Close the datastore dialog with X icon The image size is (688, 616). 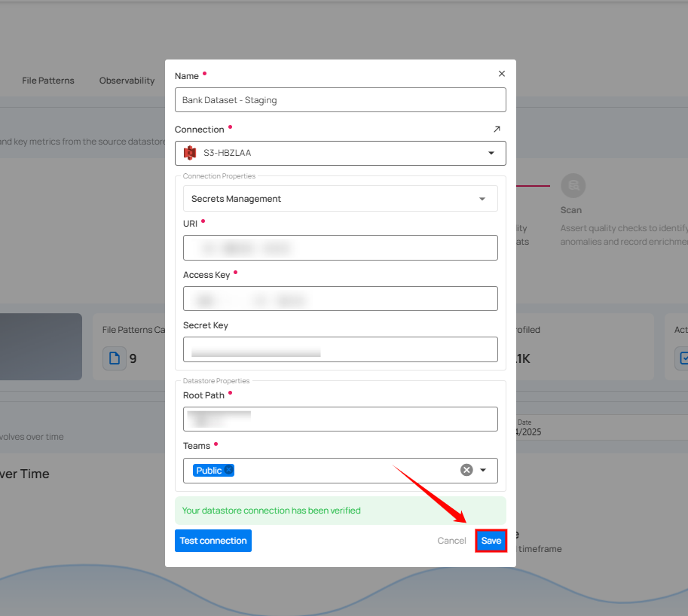point(502,74)
